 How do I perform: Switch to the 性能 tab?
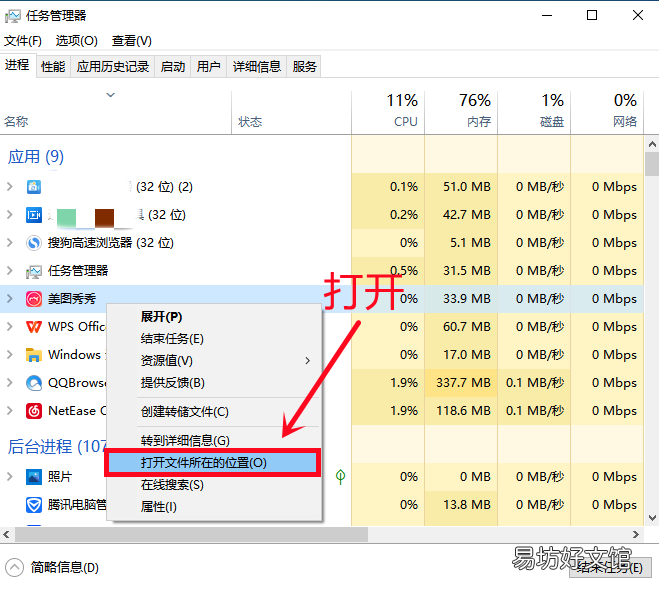coord(53,66)
